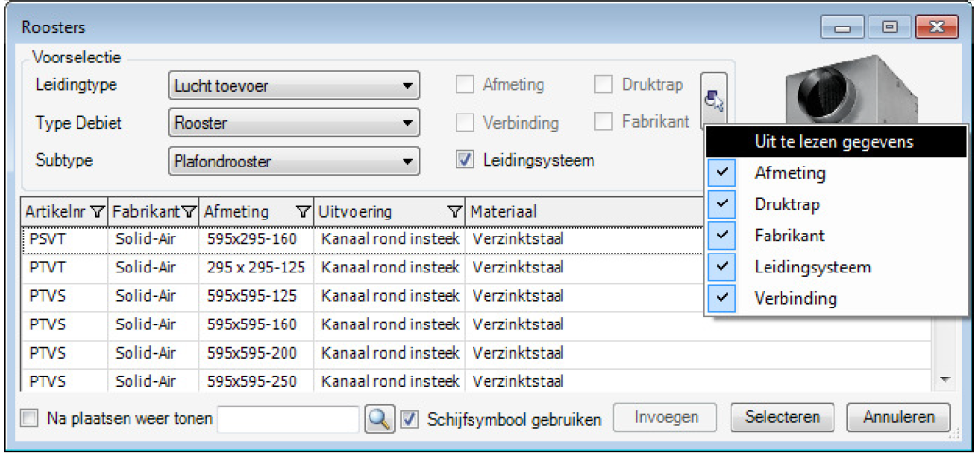Uncheck Schijfsymbool gebruiken checkbox
This screenshot has width=980, height=456.
click(409, 418)
